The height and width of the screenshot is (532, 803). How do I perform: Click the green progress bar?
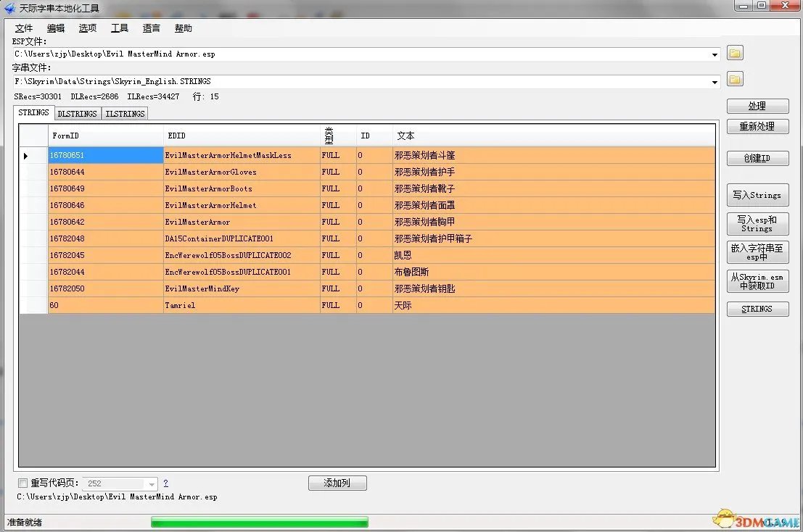[x=259, y=522]
